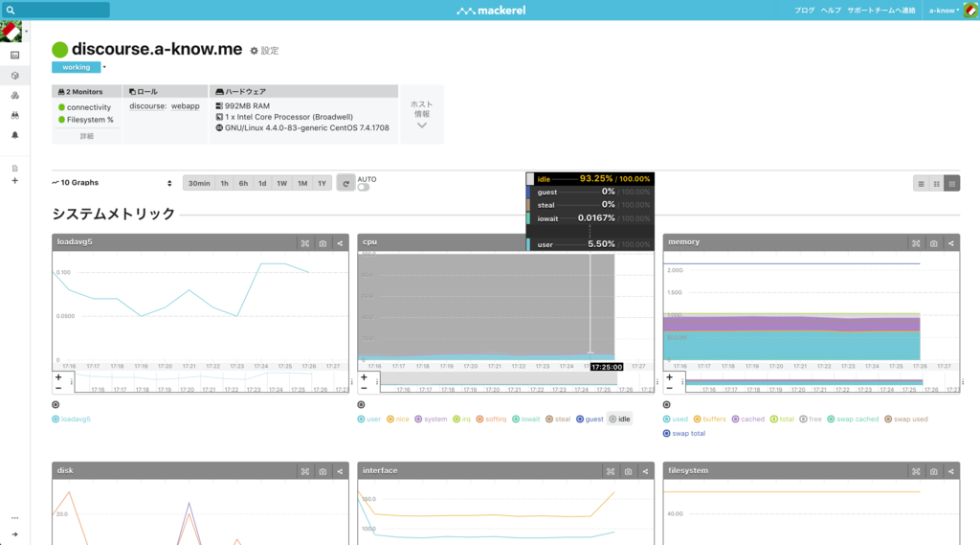
Task: Share the loadavg5 graph
Action: click(x=340, y=242)
